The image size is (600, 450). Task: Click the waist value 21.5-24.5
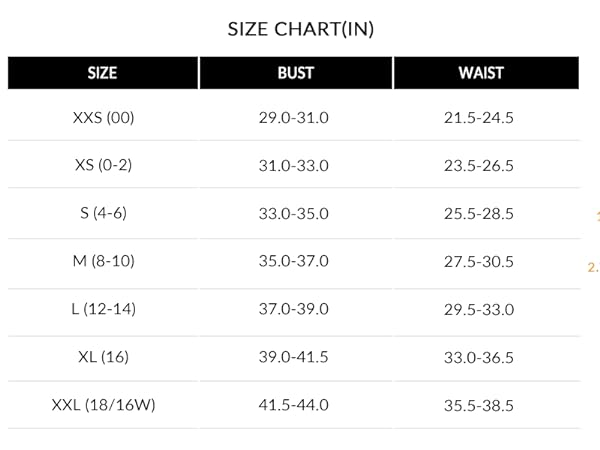click(479, 117)
